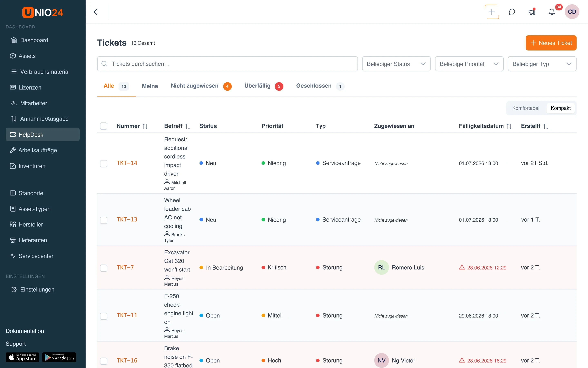Select the TKT-7 row checkbox
The height and width of the screenshot is (368, 588).
104,268
